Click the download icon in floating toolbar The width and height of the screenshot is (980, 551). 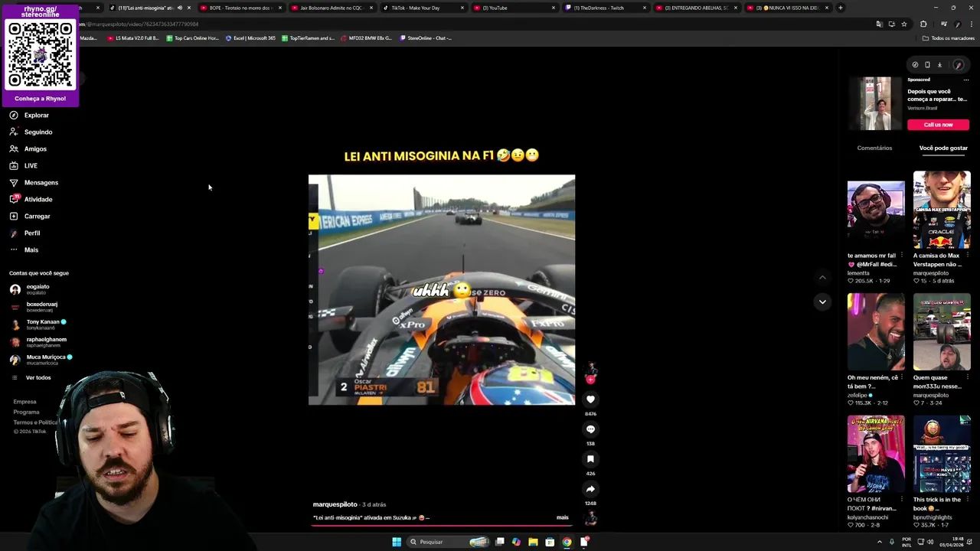point(939,65)
